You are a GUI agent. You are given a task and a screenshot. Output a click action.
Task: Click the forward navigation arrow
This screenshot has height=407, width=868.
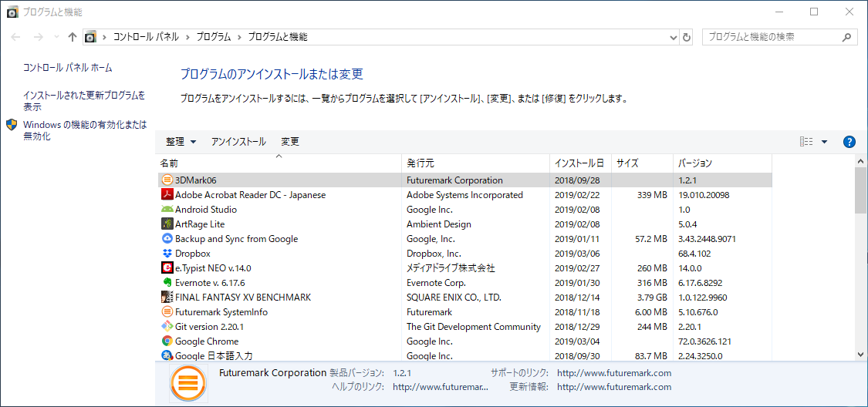(x=39, y=37)
